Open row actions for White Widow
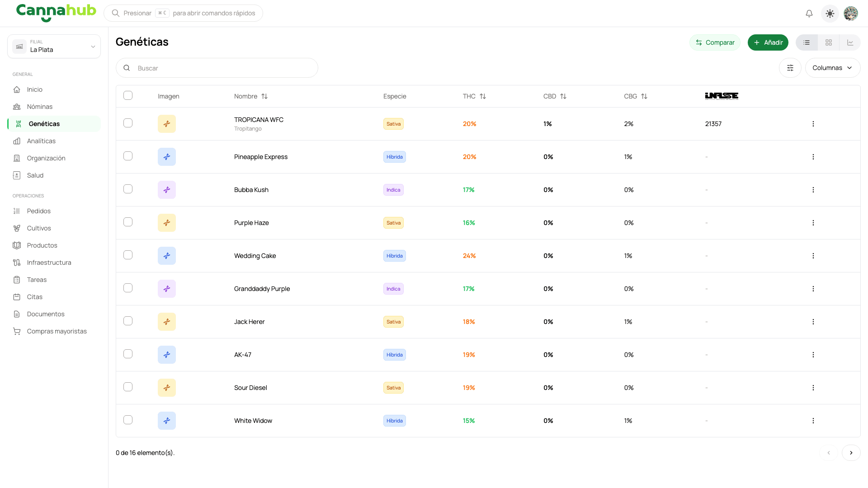The height and width of the screenshot is (488, 868). [813, 421]
